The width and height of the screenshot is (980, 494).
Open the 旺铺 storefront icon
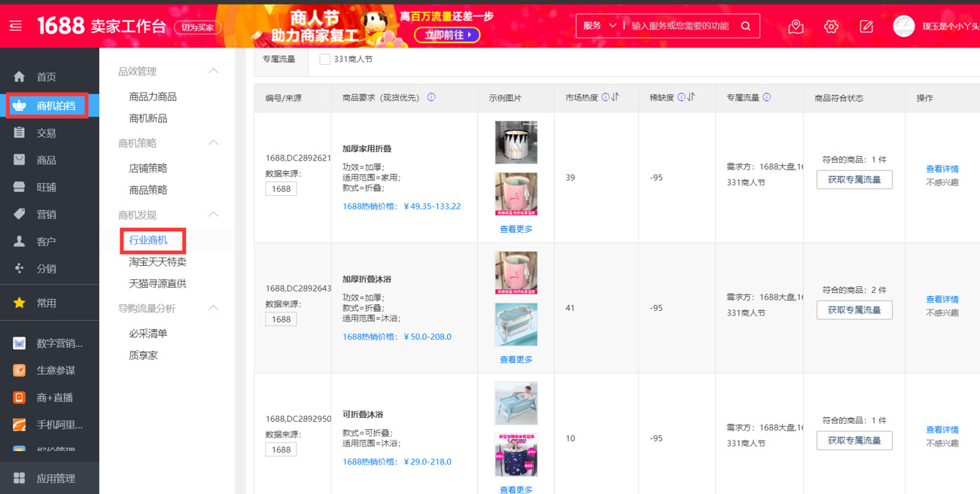[20, 187]
